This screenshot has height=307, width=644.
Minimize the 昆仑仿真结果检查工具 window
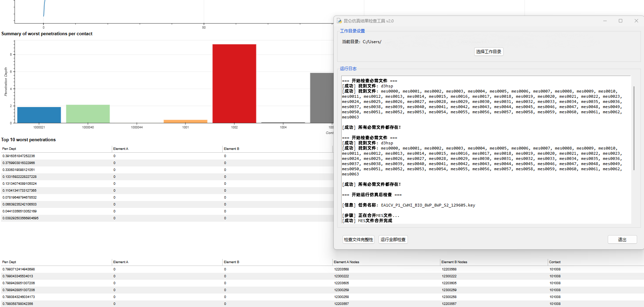click(605, 21)
